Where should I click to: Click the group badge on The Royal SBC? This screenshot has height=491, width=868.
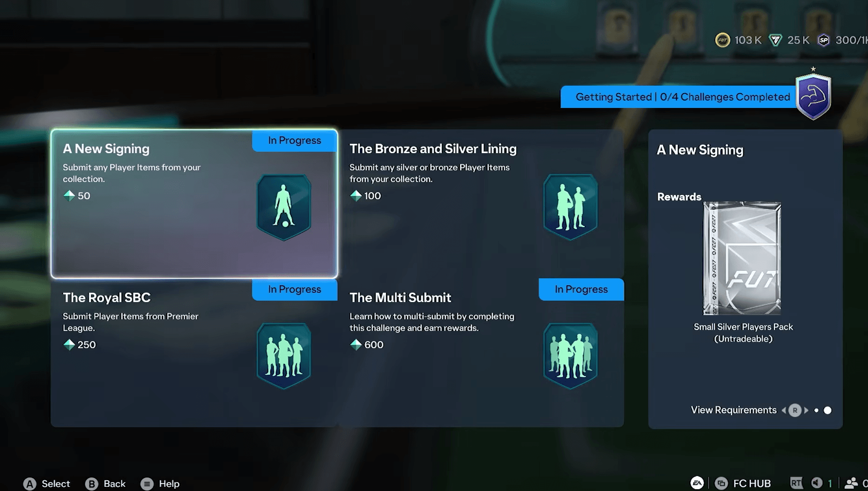(284, 356)
